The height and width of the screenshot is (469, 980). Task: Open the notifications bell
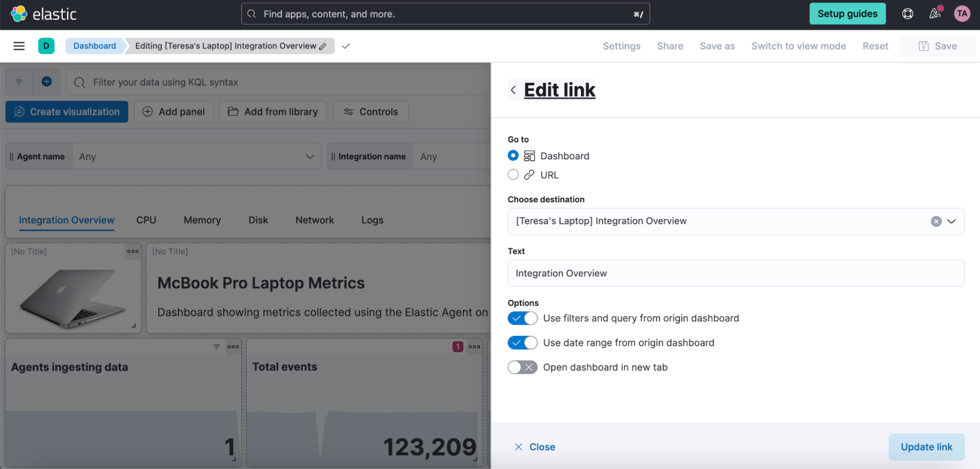pos(934,14)
